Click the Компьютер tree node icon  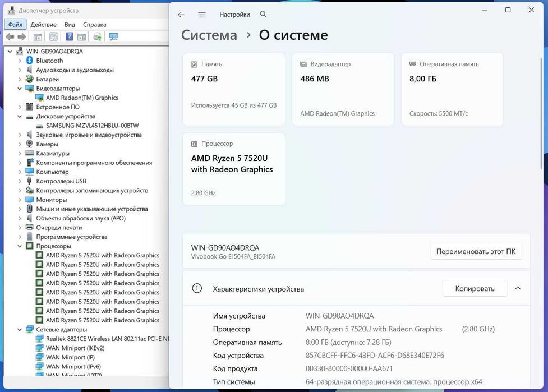[x=30, y=172]
